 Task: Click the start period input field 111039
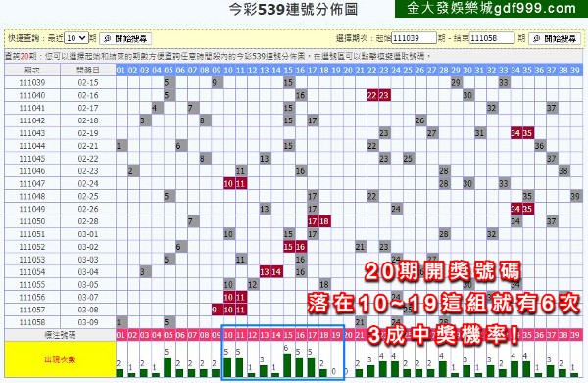414,38
